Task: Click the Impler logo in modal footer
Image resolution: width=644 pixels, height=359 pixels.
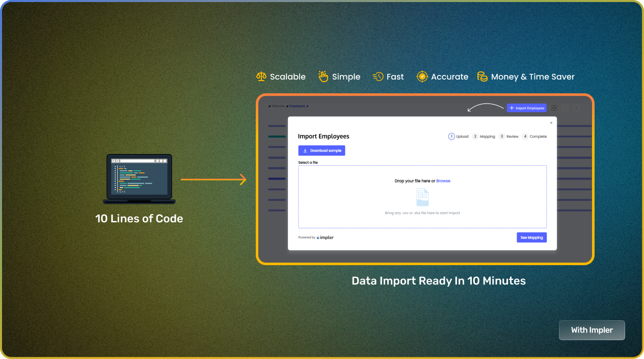Action: point(325,238)
